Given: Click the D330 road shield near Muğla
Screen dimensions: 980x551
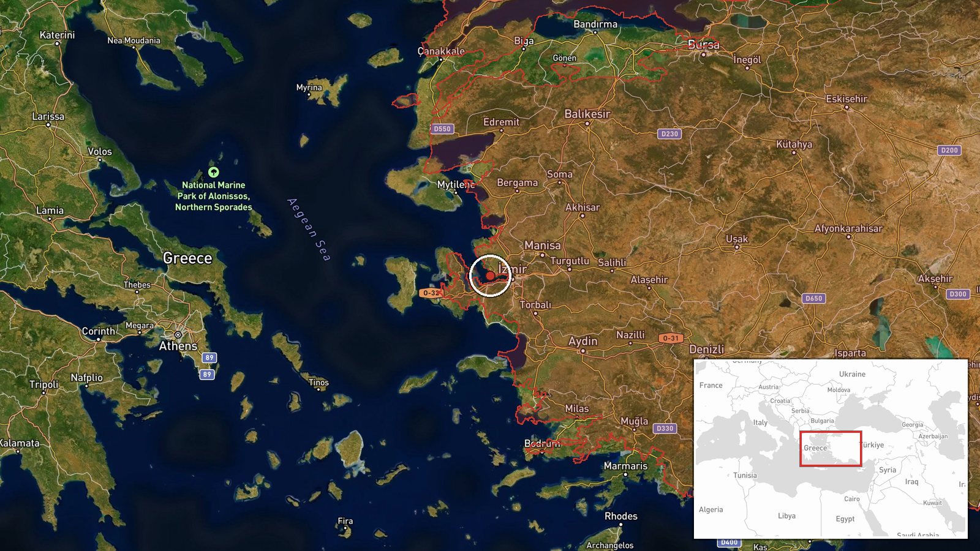Looking at the screenshot, I should 665,429.
